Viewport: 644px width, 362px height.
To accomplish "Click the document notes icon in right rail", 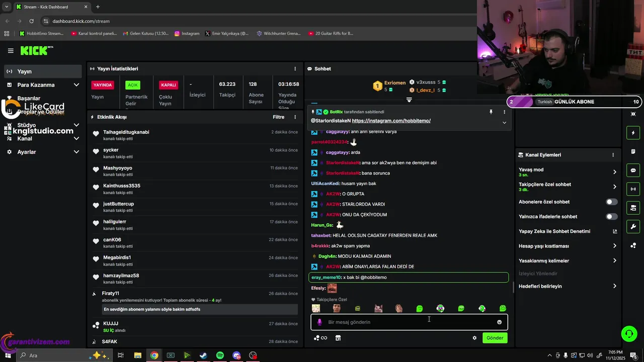I will coord(633,151).
